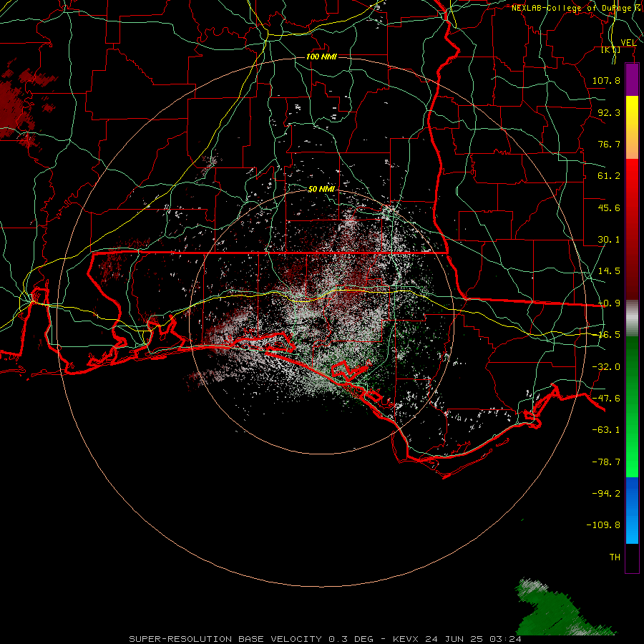Click the 92.3 value on velocity scale
644x644 pixels.
(609, 112)
